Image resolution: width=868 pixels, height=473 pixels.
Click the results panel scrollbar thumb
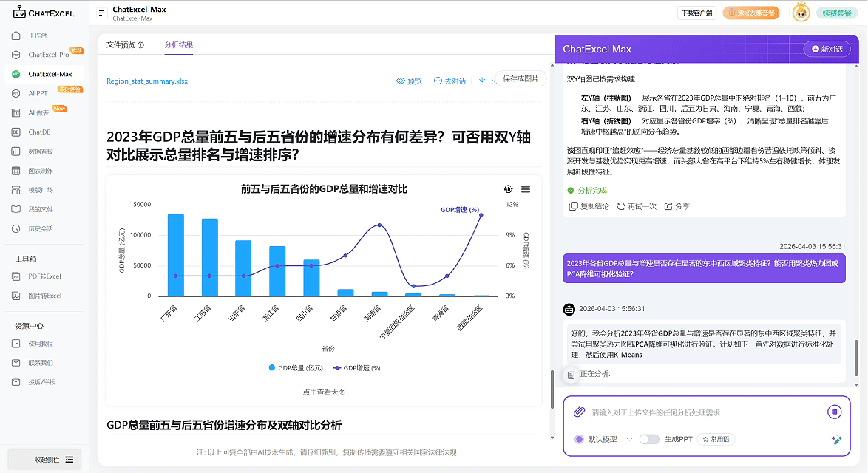[552, 389]
